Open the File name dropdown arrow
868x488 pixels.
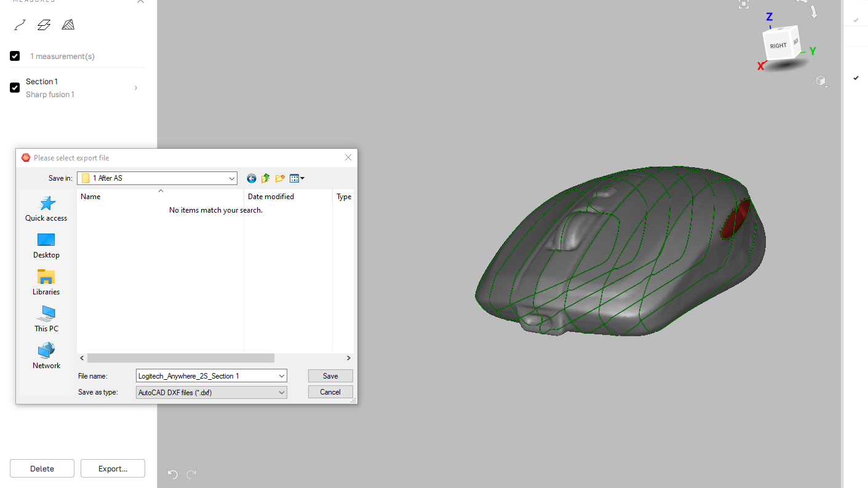[282, 376]
